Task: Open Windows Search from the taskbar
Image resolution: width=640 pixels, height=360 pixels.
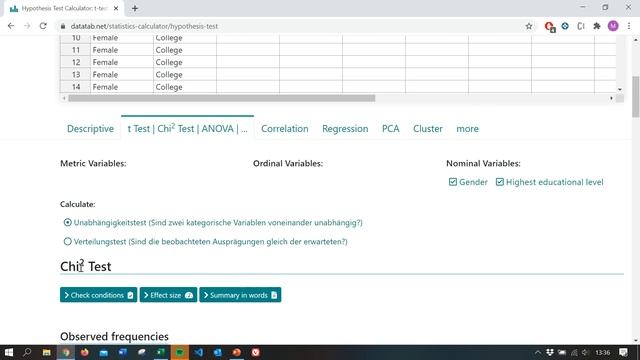Action: pyautogui.click(x=27, y=352)
